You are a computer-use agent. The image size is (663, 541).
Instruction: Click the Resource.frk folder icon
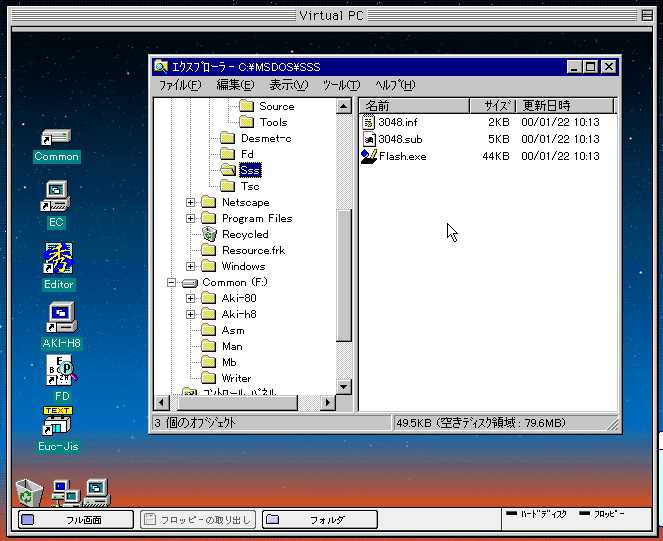click(208, 250)
